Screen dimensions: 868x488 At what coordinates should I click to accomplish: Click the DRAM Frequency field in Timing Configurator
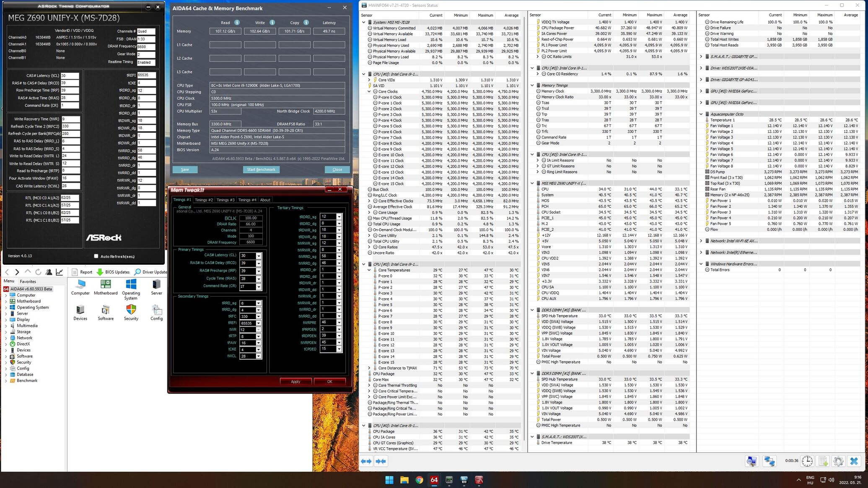tap(146, 46)
